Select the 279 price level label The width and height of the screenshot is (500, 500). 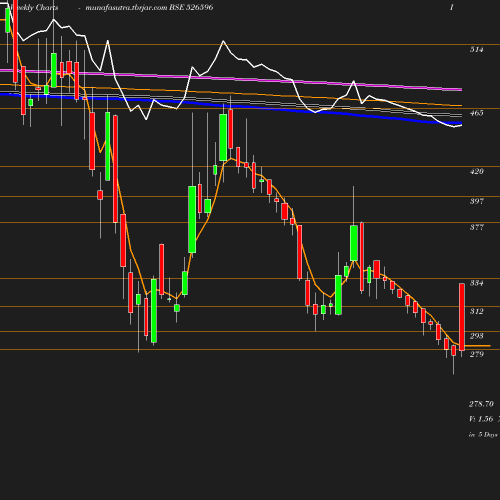[476, 354]
